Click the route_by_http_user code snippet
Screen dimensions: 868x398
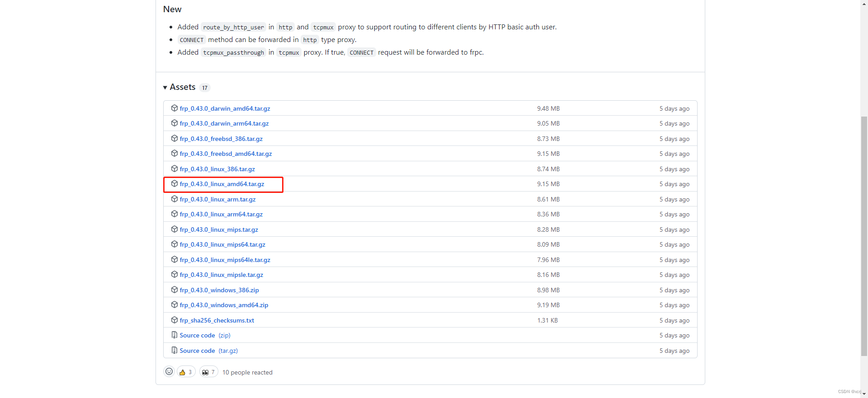[x=233, y=27]
